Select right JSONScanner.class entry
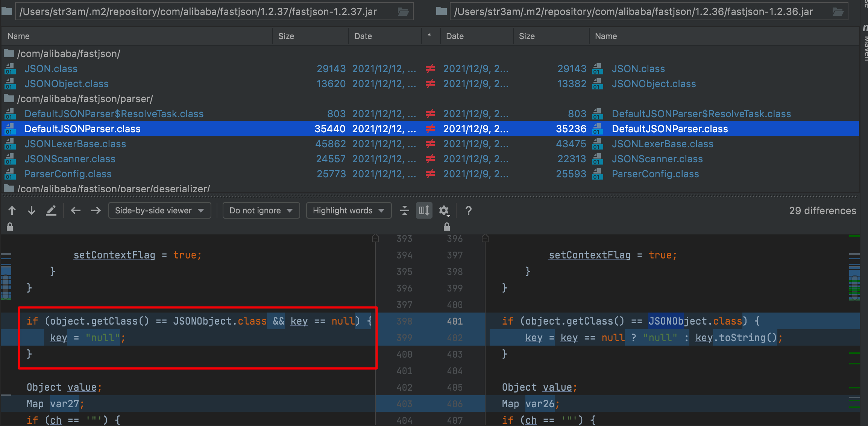 click(657, 159)
